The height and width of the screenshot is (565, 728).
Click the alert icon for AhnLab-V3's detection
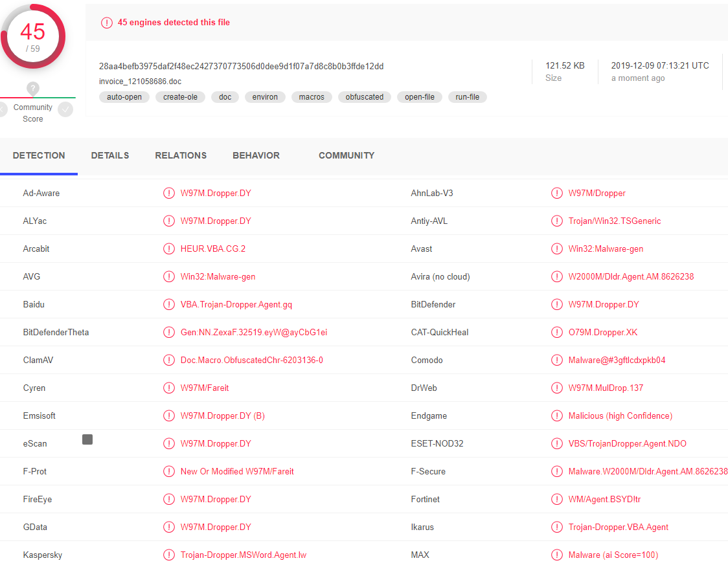[x=556, y=193]
